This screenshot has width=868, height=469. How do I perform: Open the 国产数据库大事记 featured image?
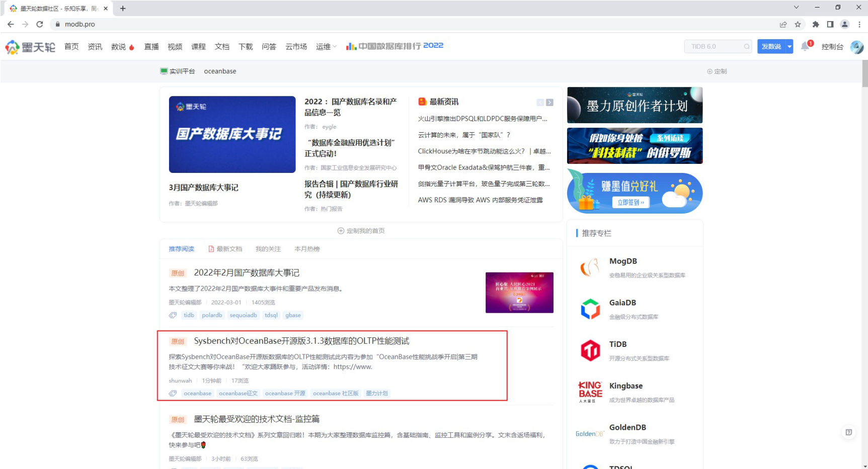232,135
